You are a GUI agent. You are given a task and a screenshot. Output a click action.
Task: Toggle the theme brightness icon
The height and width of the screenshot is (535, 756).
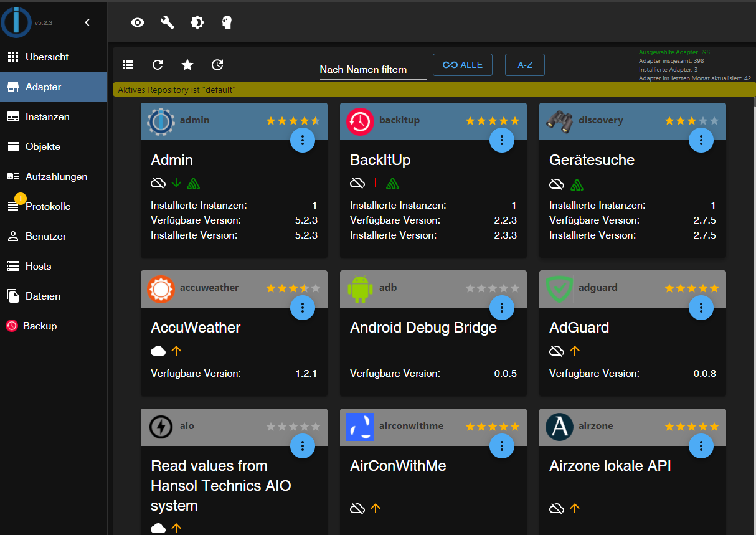(x=197, y=23)
